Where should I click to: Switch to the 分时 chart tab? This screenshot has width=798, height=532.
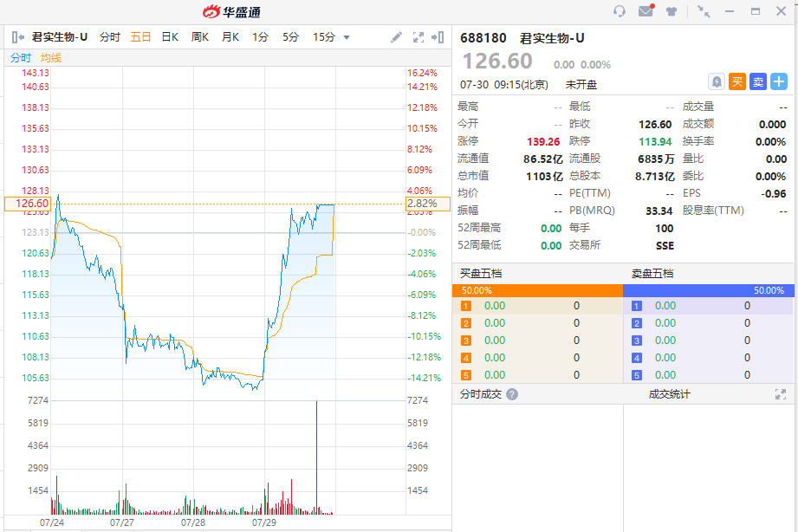(109, 37)
